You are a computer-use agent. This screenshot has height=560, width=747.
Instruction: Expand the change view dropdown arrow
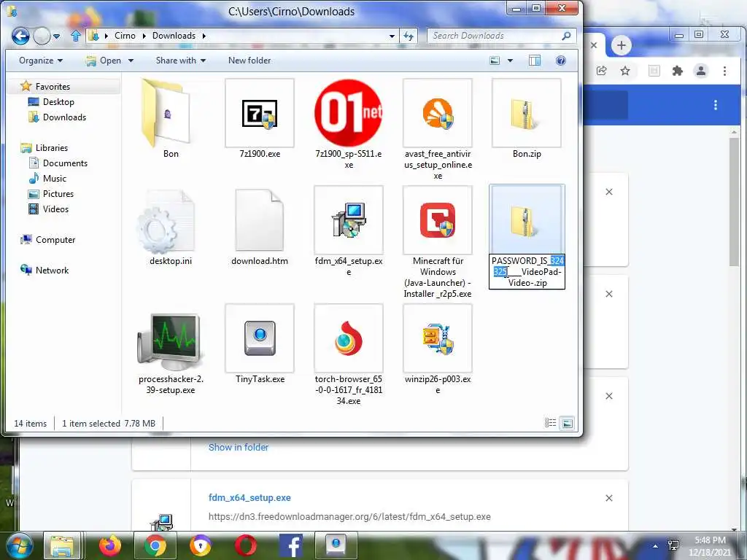click(510, 61)
